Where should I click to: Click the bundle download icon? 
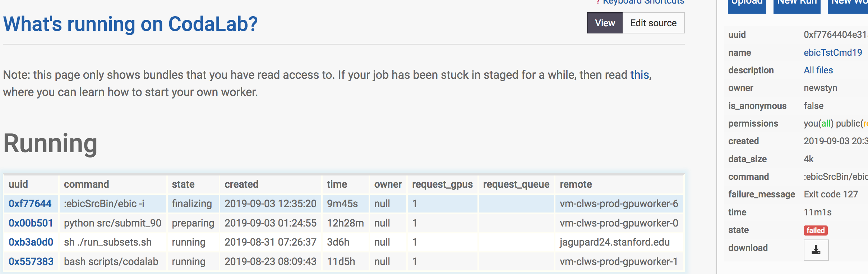pos(816,249)
